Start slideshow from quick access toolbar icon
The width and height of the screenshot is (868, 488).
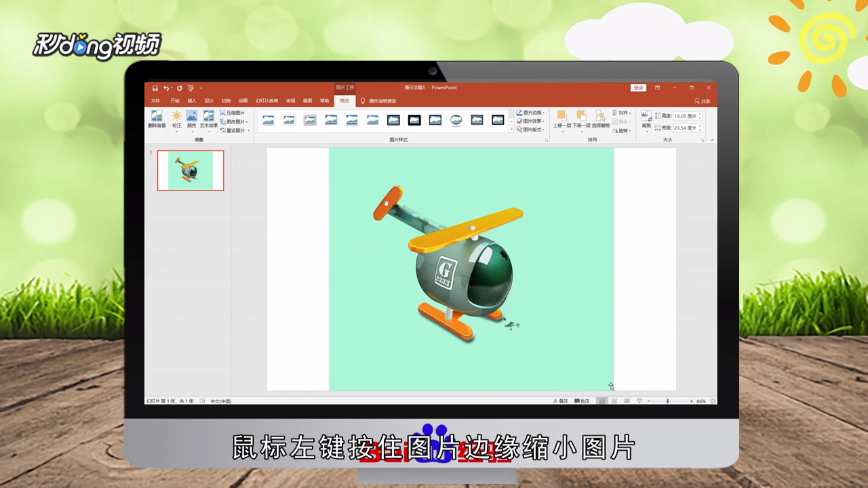tap(191, 88)
